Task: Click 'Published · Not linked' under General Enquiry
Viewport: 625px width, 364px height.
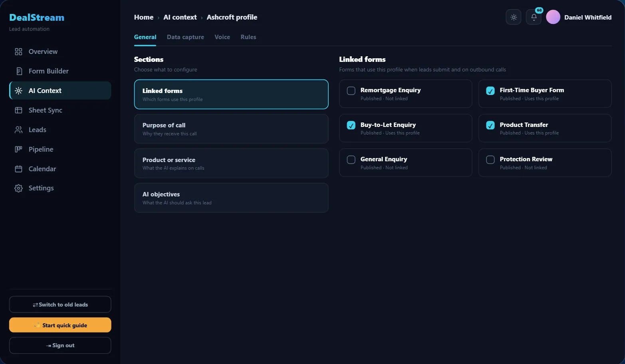Action: pos(384,168)
